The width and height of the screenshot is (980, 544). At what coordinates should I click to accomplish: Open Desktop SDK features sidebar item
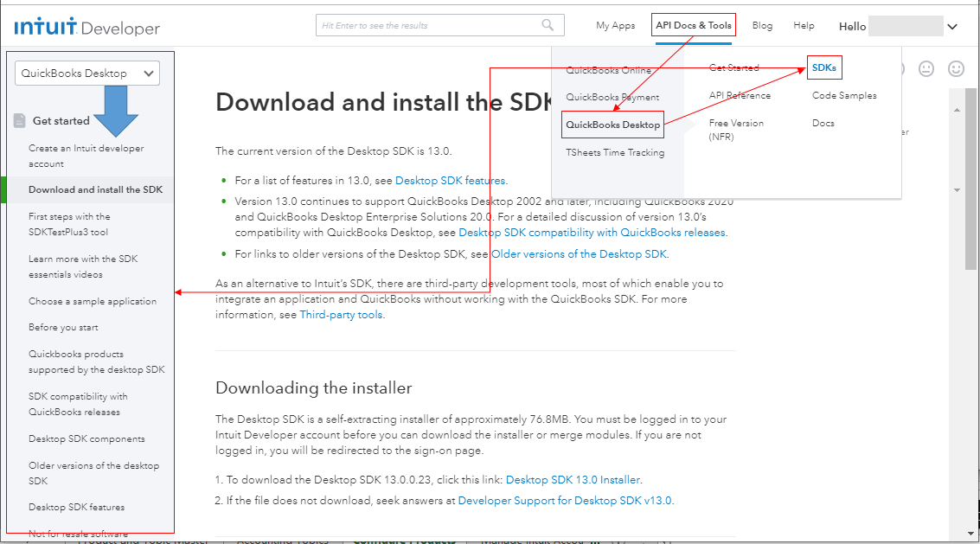(76, 507)
